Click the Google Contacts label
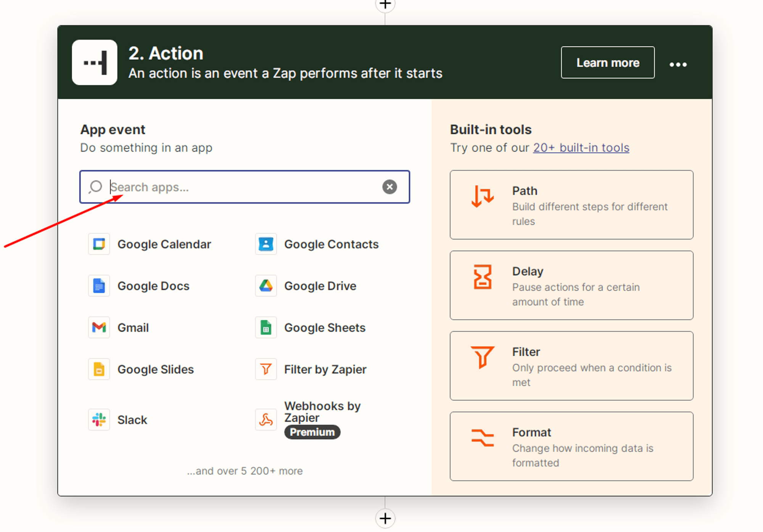 pos(332,244)
